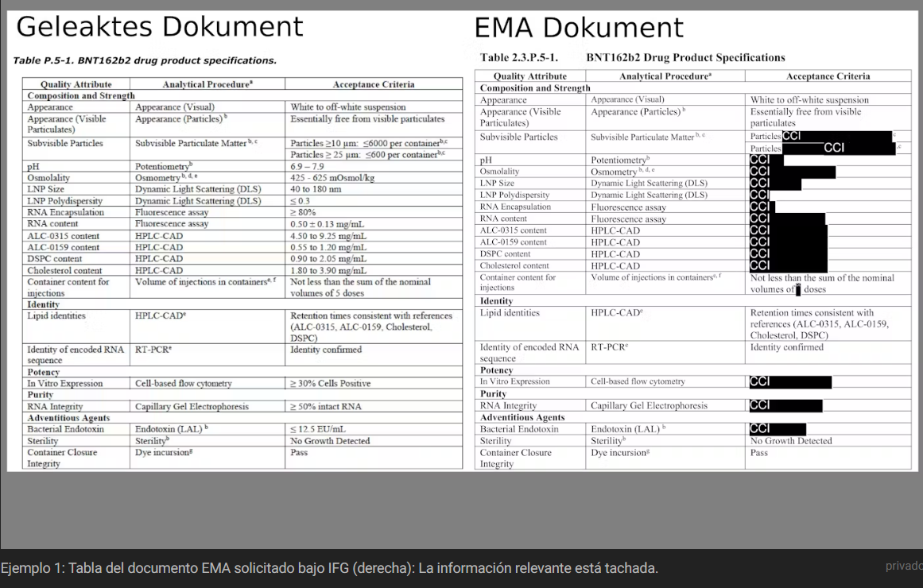Select 'Endotoxin (LAL)' in the leaked document
Screen dimensions: 923x588
click(169, 429)
